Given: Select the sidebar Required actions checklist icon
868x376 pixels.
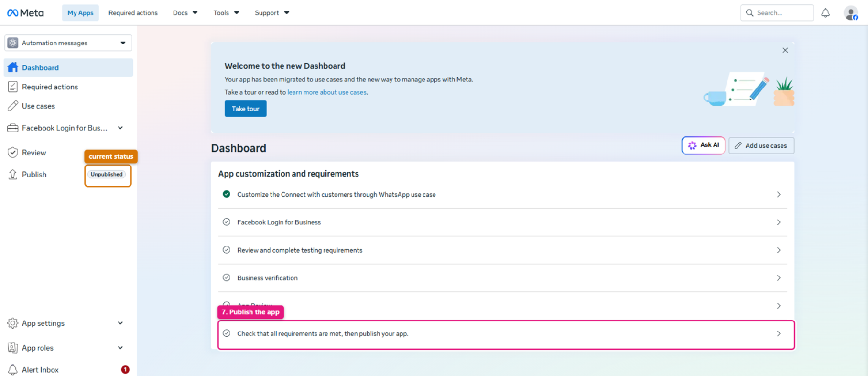Looking at the screenshot, I should 13,87.
